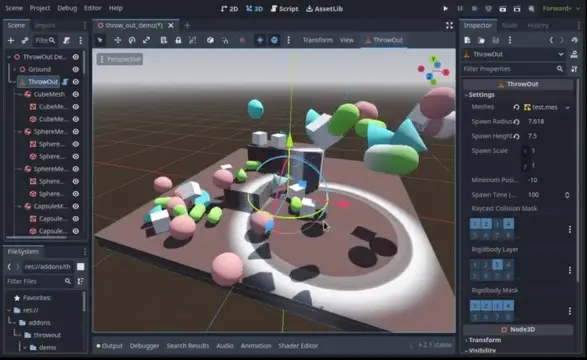Switch to the Node tab
Viewport: 587px width, 360px height.
click(509, 25)
